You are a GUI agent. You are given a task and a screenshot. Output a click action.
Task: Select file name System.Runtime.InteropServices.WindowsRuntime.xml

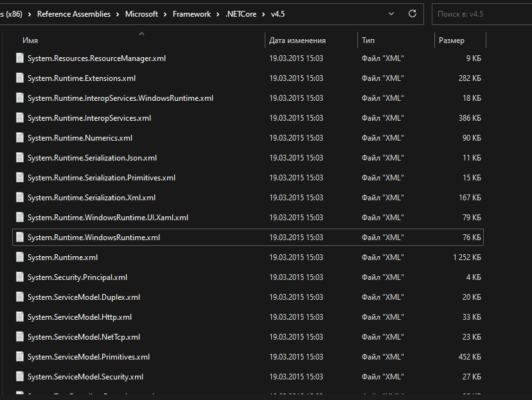120,98
